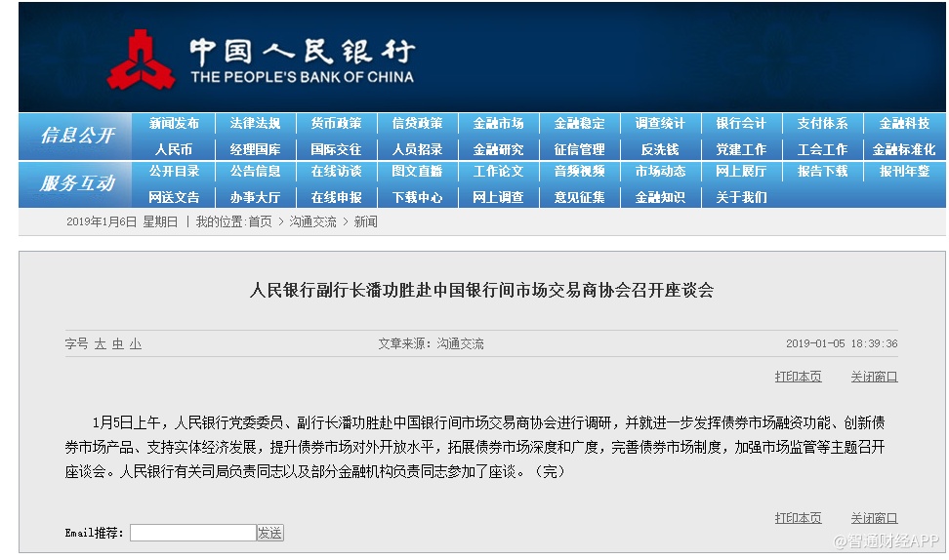Select 办事大厅 navigation item
Viewport: 949px width, 560px height.
pos(255,197)
